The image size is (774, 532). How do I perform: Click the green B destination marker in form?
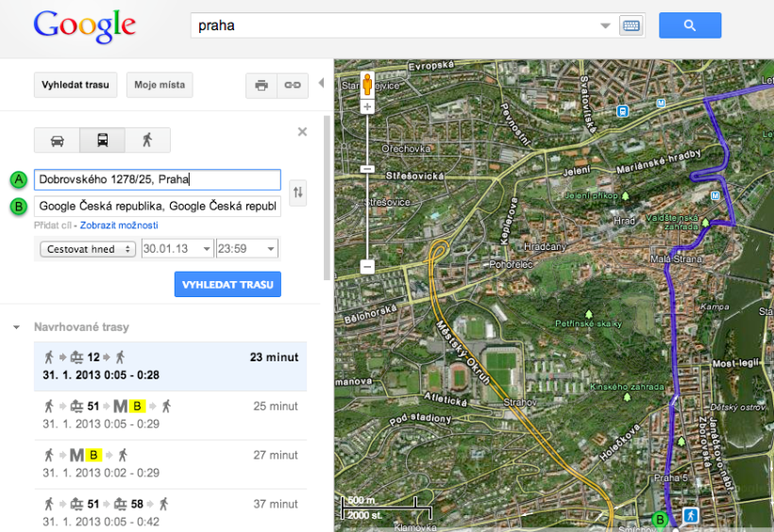(x=19, y=207)
